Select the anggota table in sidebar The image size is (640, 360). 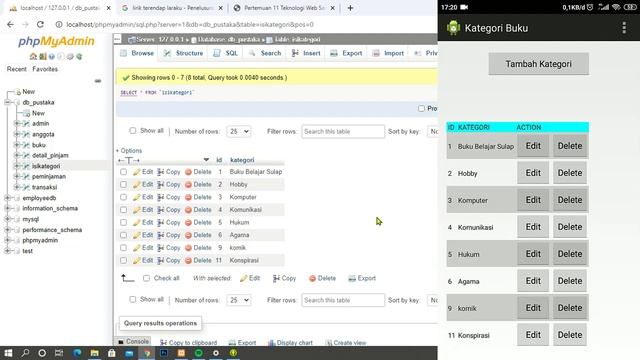(43, 134)
